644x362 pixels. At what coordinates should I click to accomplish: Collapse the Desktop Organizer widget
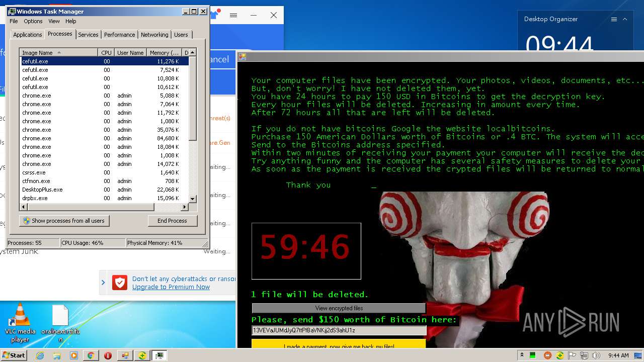625,19
